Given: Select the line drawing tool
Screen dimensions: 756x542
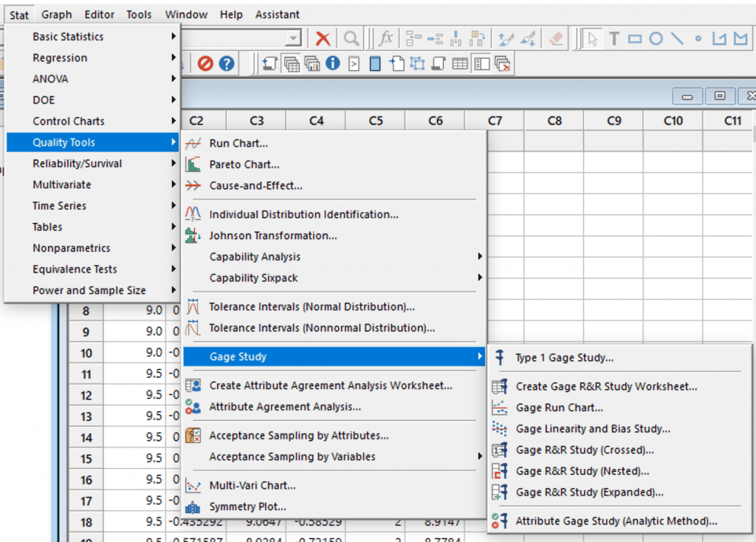Looking at the screenshot, I should (x=677, y=38).
